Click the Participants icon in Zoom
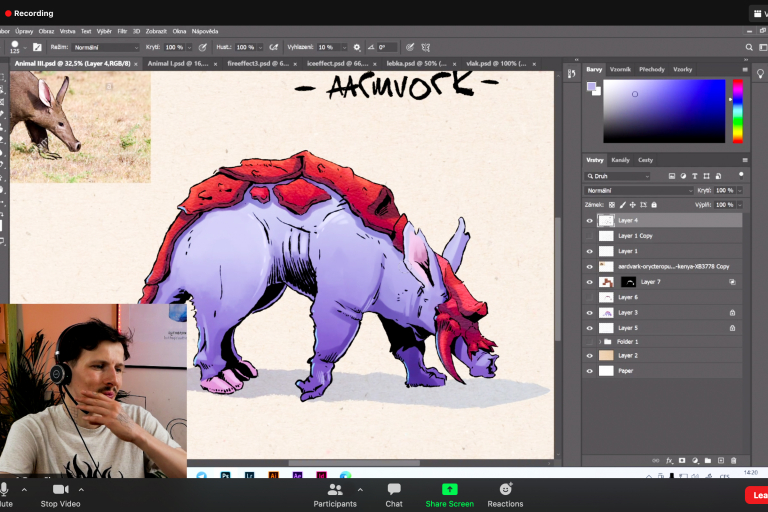The width and height of the screenshot is (768, 512). coord(335,489)
